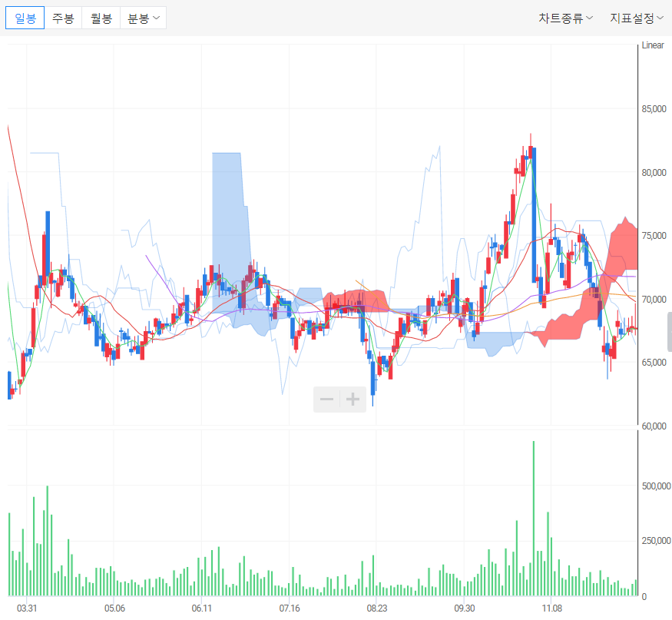Click the 03.31 date label
The image size is (672, 620).
click(27, 608)
